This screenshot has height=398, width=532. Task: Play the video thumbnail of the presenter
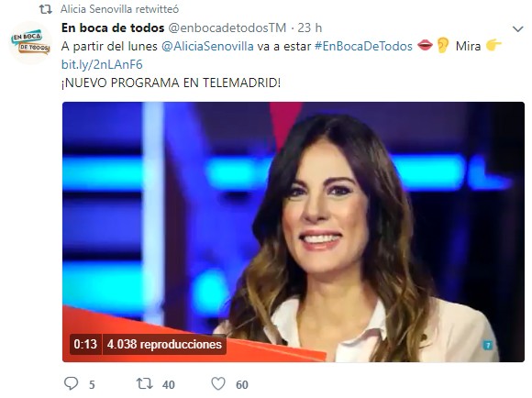click(294, 232)
